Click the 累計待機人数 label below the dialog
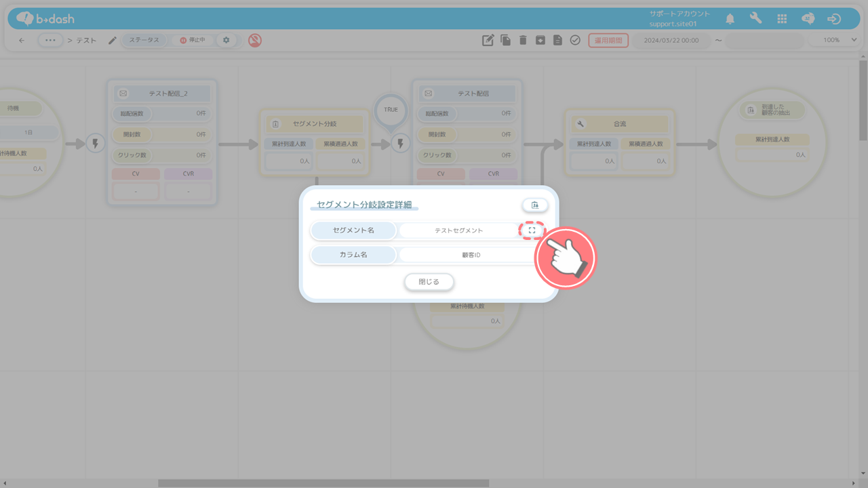Screen dimensions: 868x488 (x=467, y=306)
